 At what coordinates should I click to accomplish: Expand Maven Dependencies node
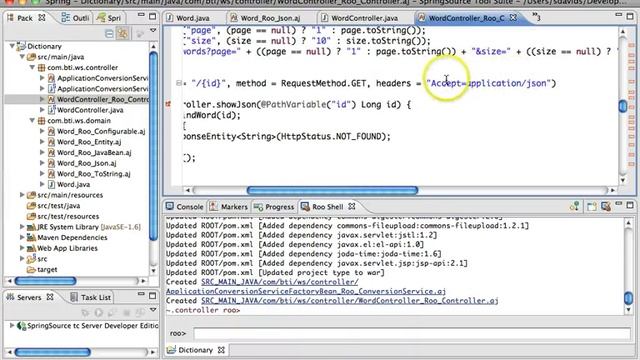(x=22, y=238)
